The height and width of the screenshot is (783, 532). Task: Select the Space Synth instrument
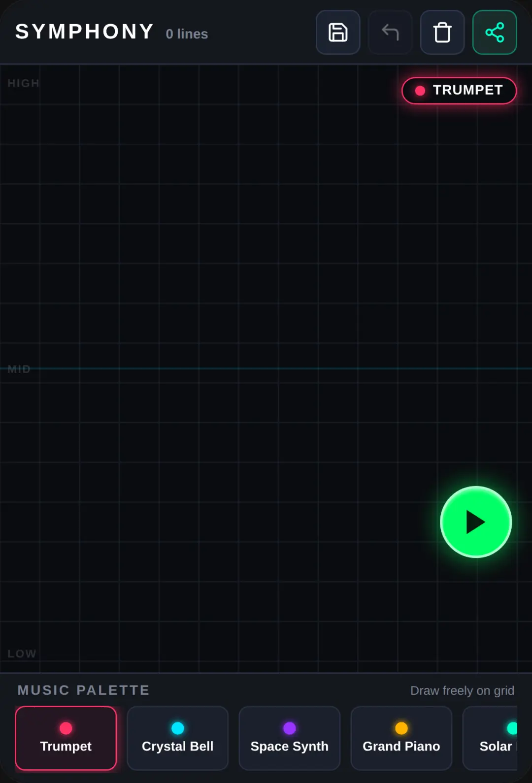(x=290, y=738)
